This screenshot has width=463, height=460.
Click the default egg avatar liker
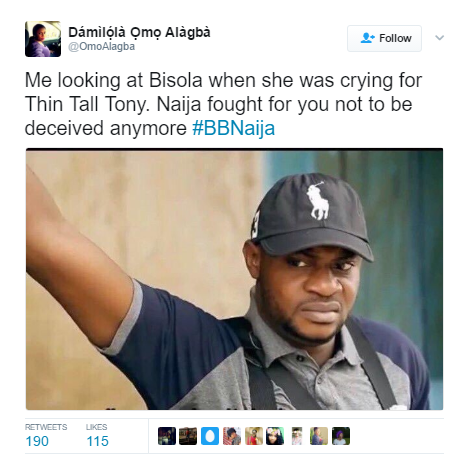click(x=210, y=436)
